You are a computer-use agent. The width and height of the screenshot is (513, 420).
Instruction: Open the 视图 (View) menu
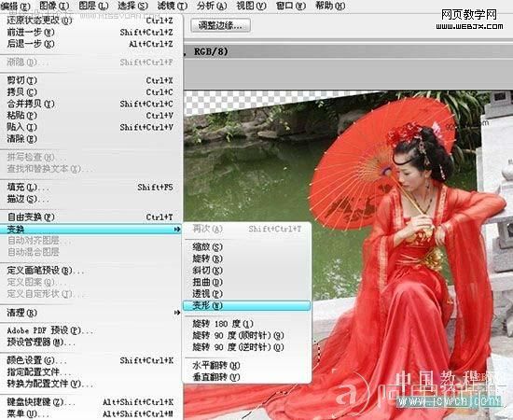click(251, 6)
